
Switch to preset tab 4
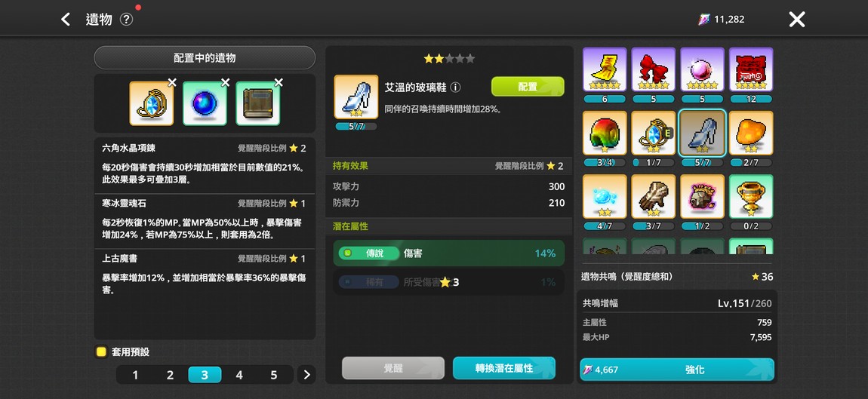point(239,375)
